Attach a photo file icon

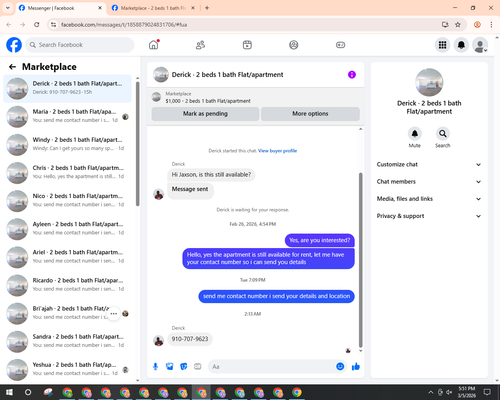[x=170, y=367]
